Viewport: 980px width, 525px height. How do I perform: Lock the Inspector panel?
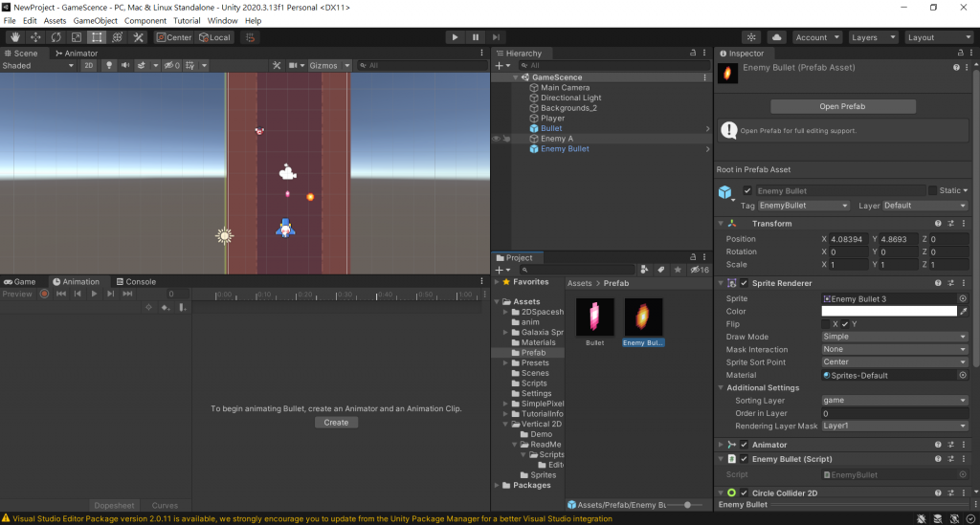pos(961,53)
